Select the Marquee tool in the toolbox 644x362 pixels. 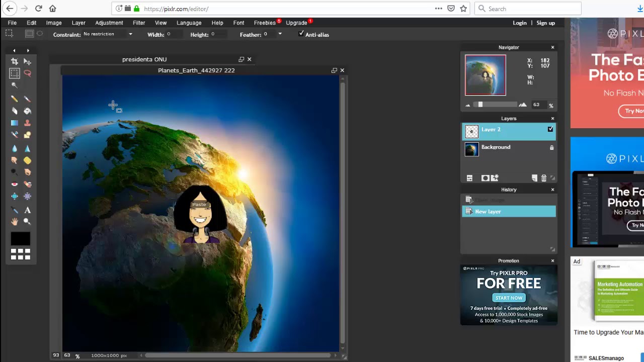click(14, 74)
